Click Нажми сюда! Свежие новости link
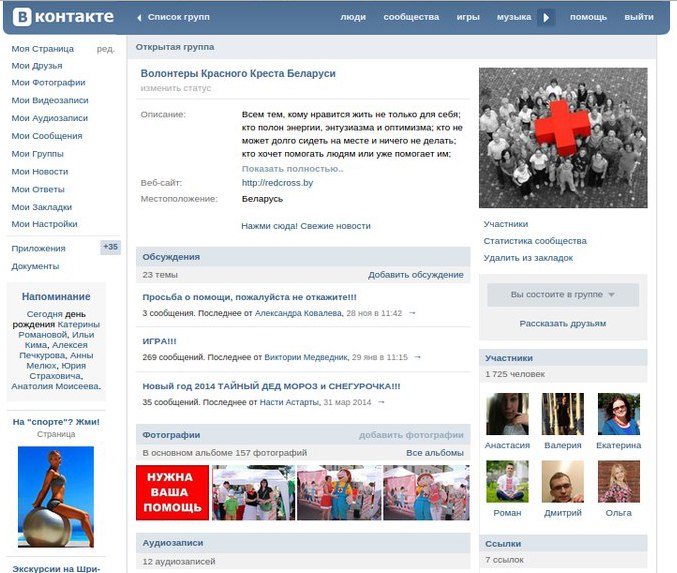The height and width of the screenshot is (573, 677). point(306,226)
